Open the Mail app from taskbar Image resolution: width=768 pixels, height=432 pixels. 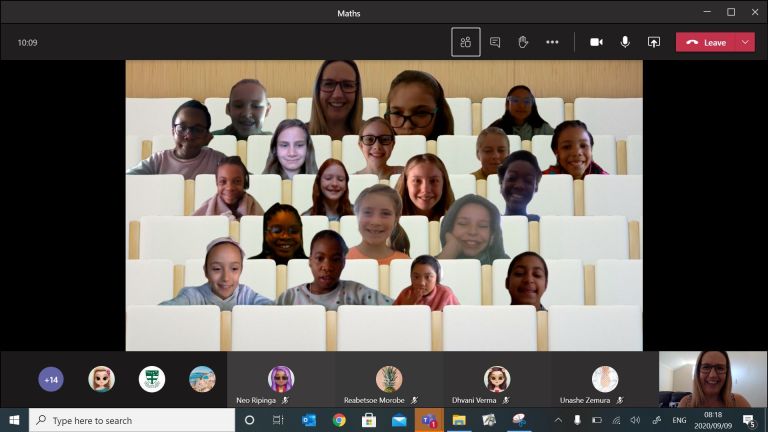pyautogui.click(x=399, y=420)
